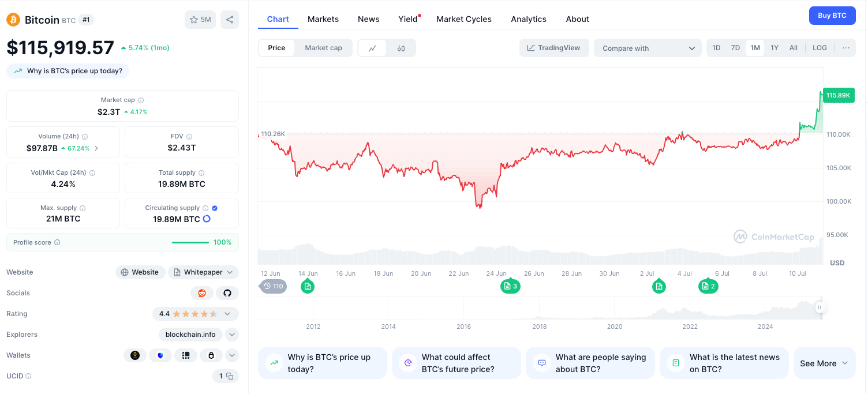Viewport: 868px width, 394px height.
Task: Select the 1Y timeframe on the chart
Action: [x=774, y=48]
